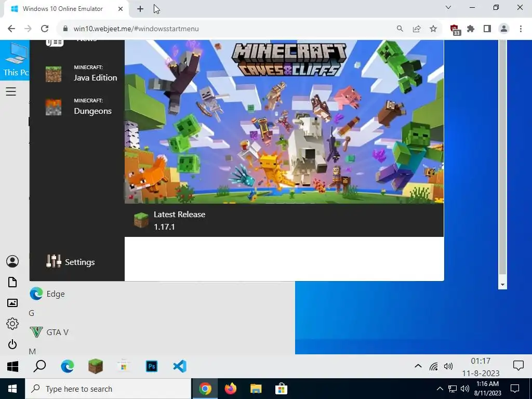Viewport: 532px width, 399px height.
Task: Reload the emulator page in Chrome
Action: 45,29
